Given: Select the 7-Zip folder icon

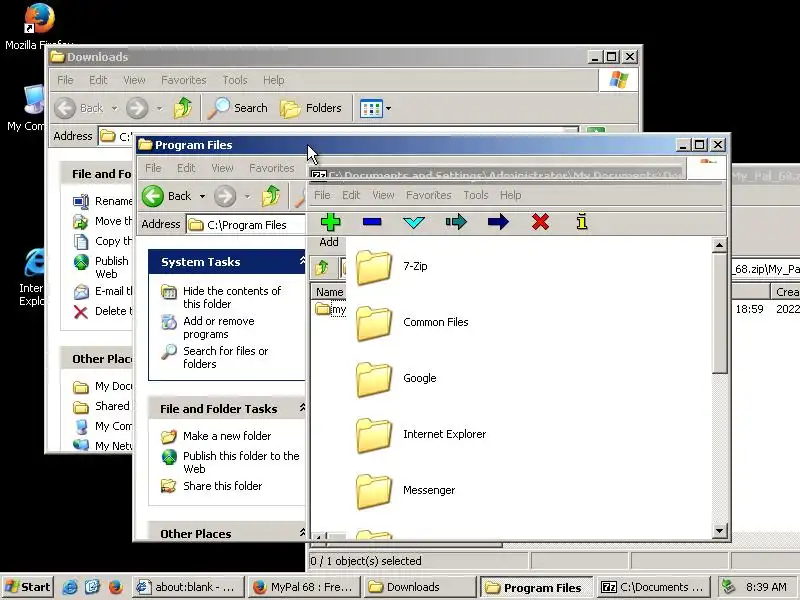Looking at the screenshot, I should [374, 267].
